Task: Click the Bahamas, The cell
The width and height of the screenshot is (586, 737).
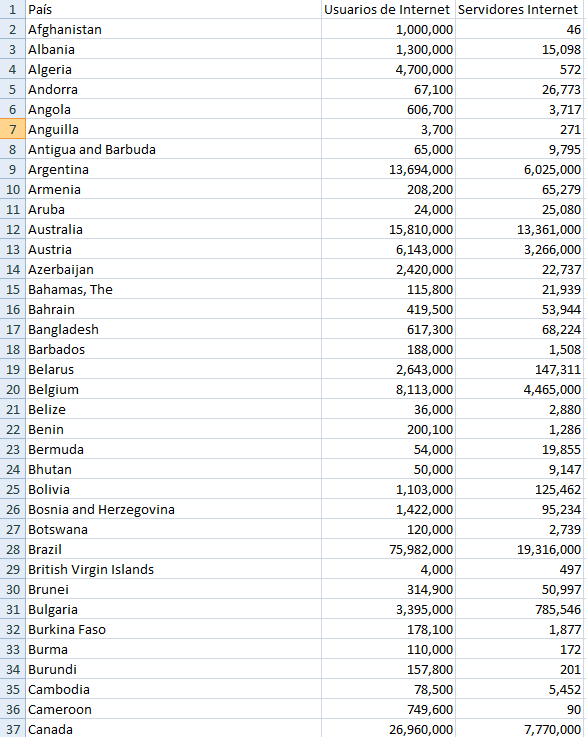Action: [x=173, y=289]
